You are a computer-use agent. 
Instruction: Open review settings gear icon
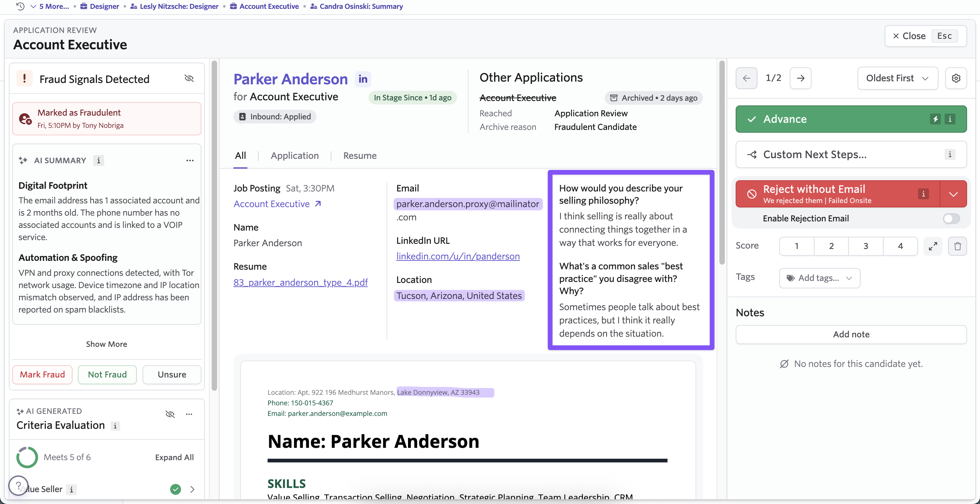tap(956, 78)
